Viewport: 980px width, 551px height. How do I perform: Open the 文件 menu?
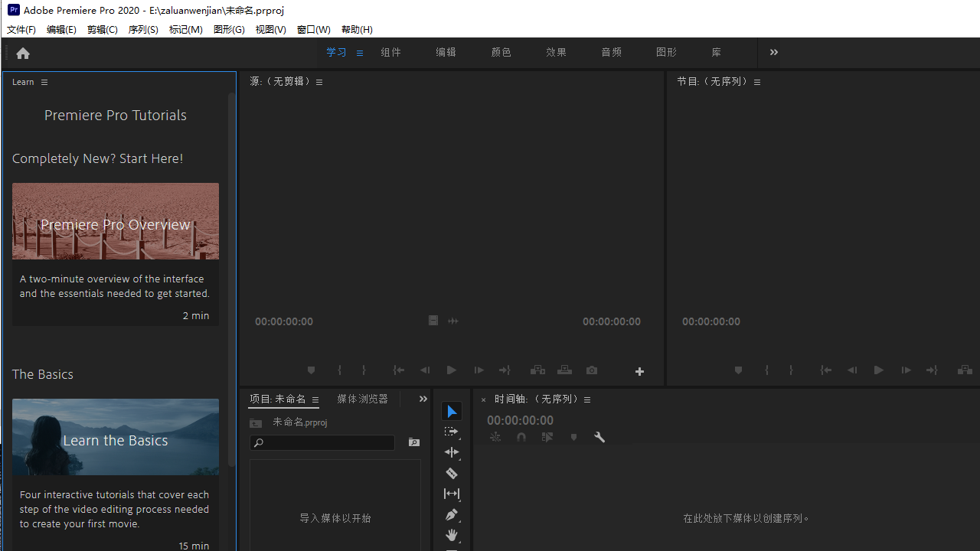[21, 29]
